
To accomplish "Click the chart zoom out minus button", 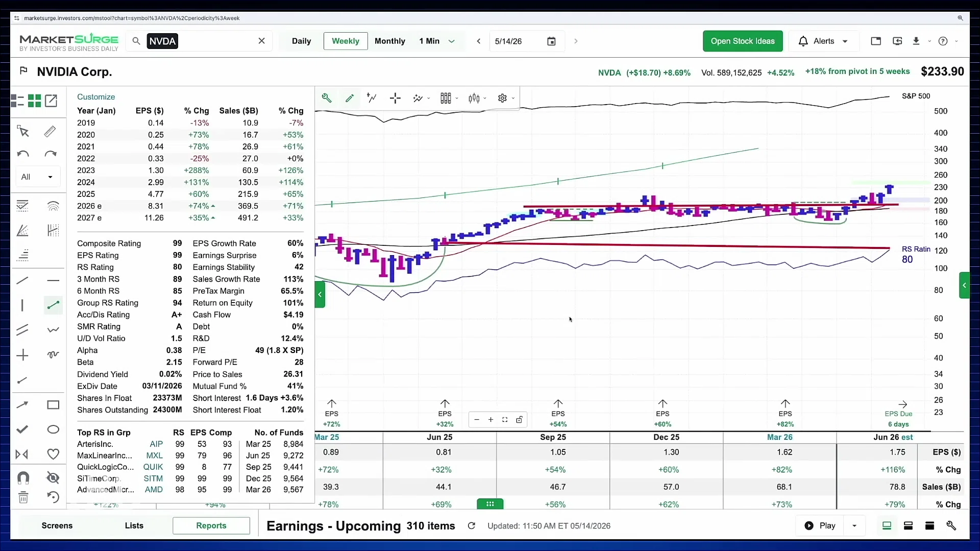I will click(x=477, y=419).
